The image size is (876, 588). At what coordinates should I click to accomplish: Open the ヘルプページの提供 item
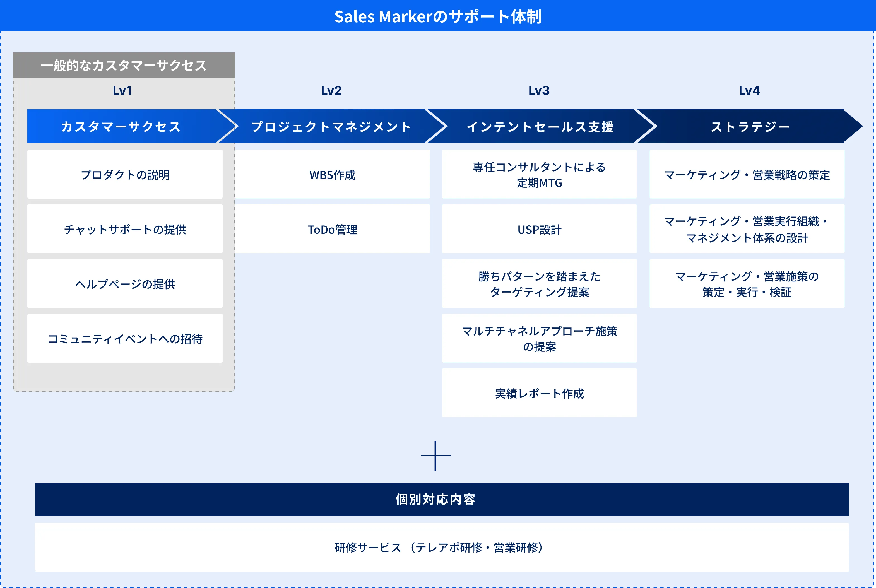pyautogui.click(x=125, y=283)
